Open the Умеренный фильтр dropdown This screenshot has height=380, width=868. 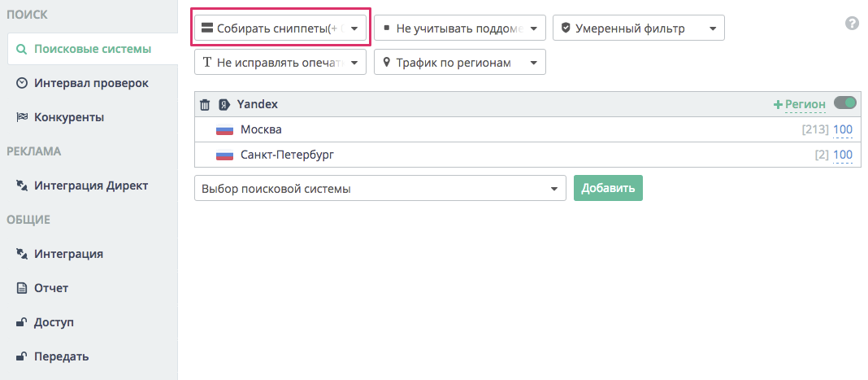638,28
